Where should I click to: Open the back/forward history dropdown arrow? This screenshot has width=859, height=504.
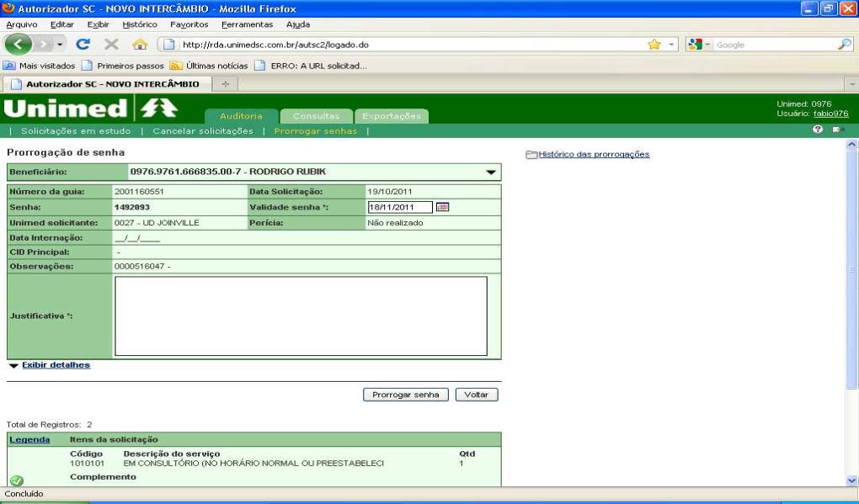60,45
